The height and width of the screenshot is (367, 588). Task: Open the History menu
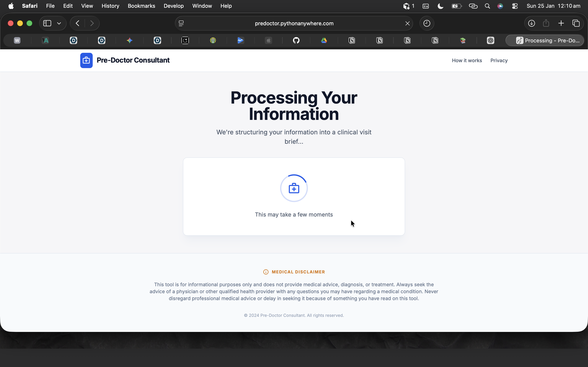pos(110,6)
